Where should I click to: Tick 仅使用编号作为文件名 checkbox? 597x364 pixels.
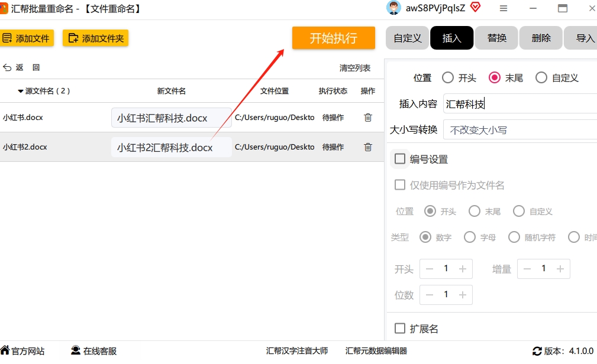[400, 185]
